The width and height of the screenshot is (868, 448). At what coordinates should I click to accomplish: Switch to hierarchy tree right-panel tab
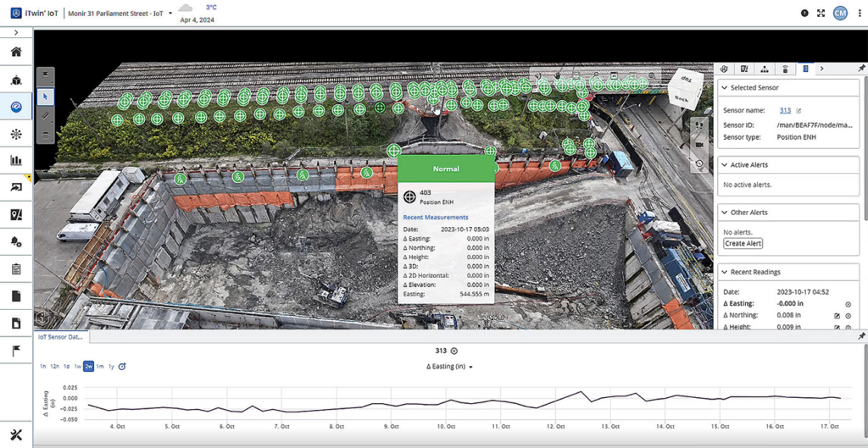coord(764,69)
